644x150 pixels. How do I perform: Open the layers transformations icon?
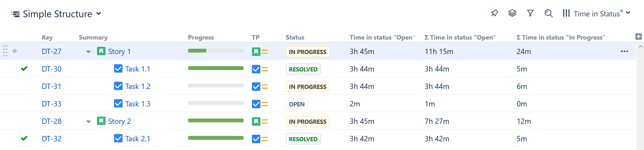(512, 13)
